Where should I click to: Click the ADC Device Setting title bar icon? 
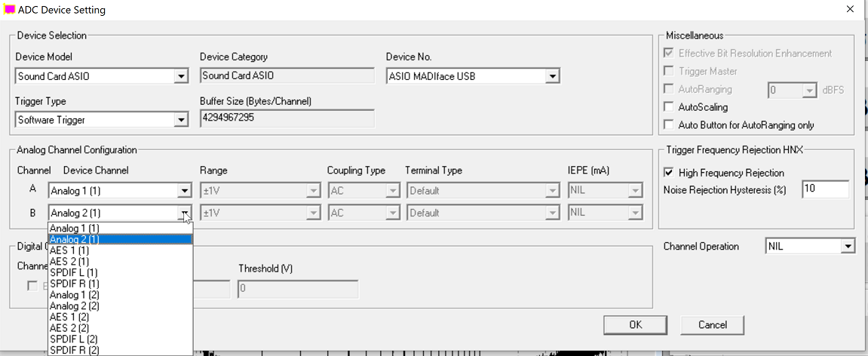9,10
